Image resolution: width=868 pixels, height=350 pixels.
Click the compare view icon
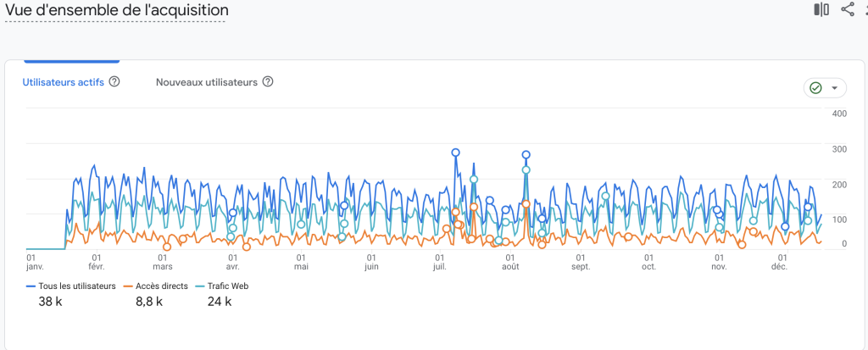(x=821, y=9)
